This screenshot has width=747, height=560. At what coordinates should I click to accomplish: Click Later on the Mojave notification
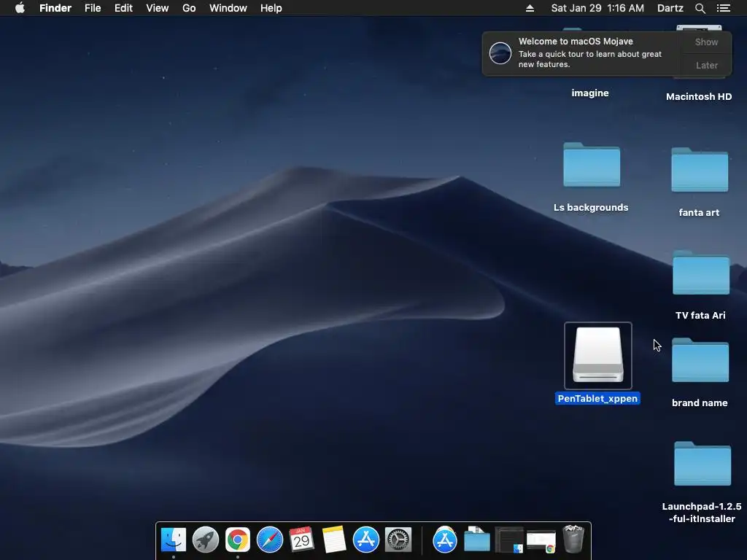706,65
